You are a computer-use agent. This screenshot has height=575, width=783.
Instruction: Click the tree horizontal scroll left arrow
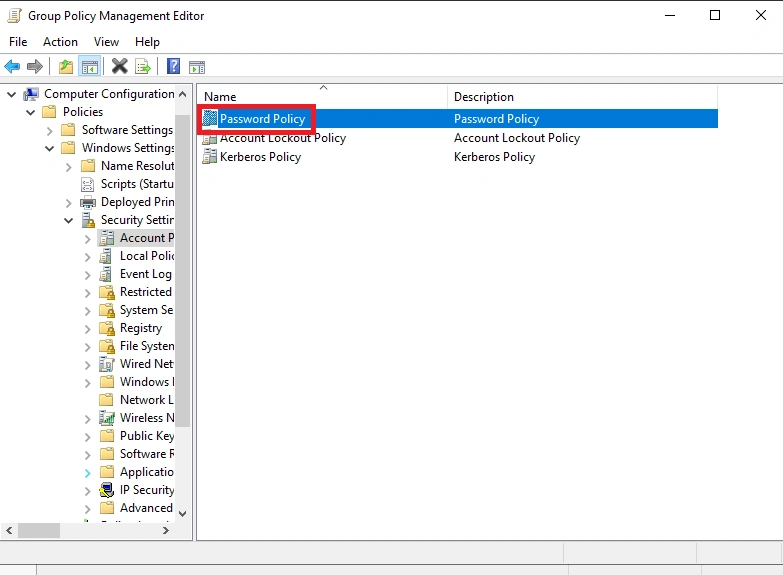click(x=9, y=531)
